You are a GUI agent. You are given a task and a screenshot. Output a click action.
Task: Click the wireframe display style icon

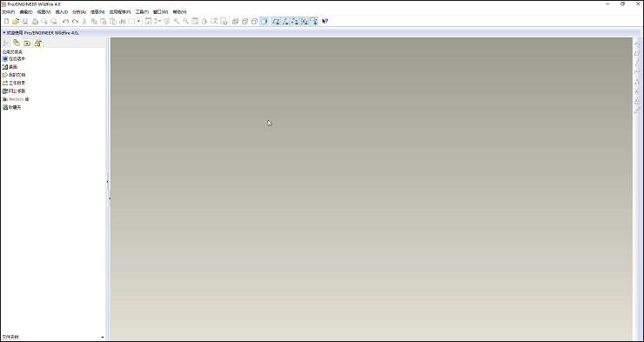pyautogui.click(x=235, y=22)
